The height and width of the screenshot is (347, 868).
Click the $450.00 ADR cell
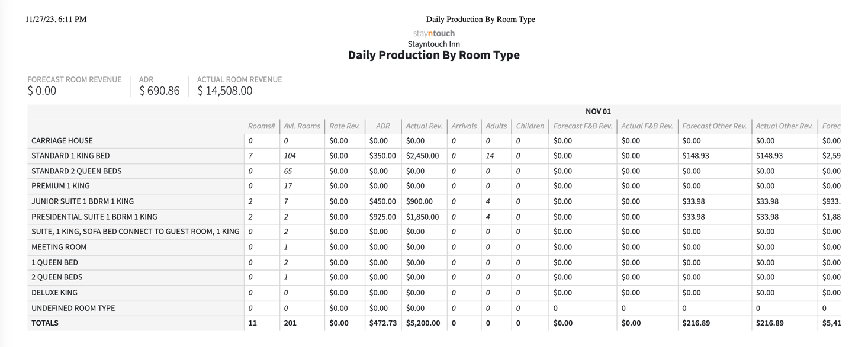click(382, 201)
